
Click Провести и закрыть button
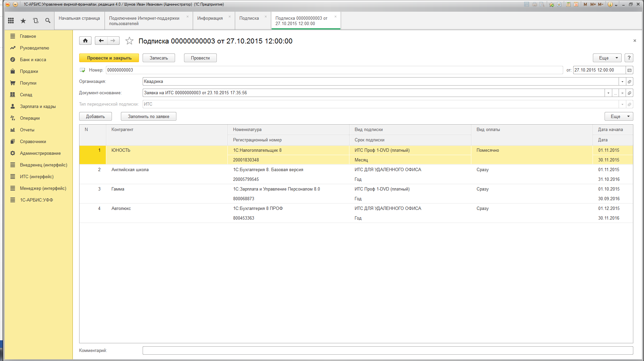[109, 58]
